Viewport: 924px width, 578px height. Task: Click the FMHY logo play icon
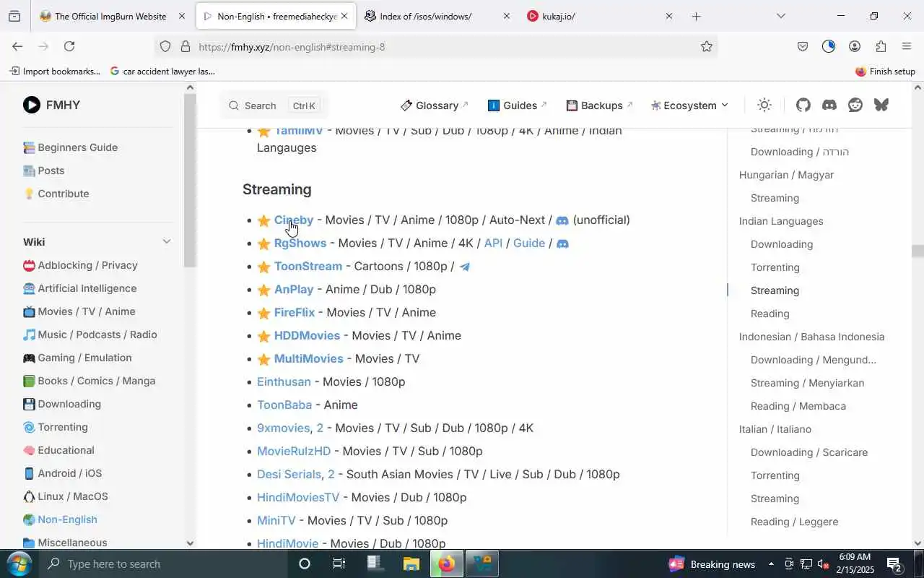(32, 105)
